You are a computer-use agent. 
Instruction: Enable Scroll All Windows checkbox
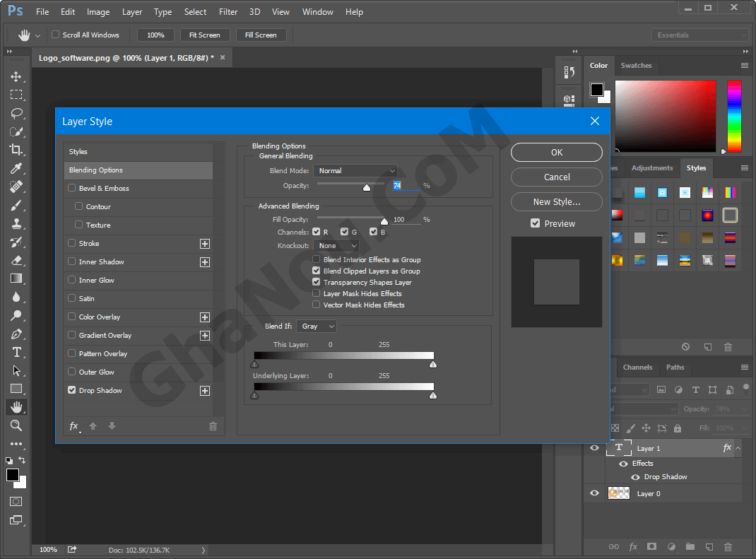coord(55,35)
